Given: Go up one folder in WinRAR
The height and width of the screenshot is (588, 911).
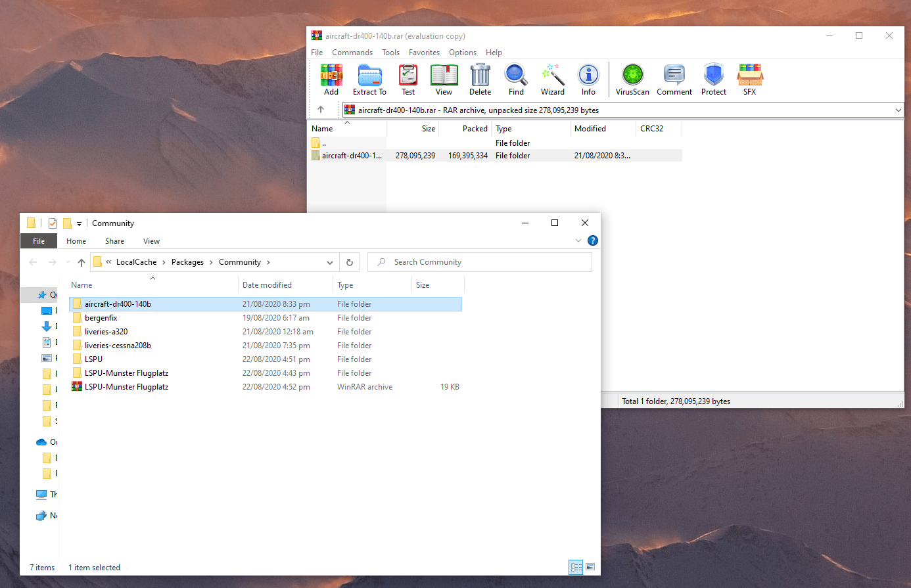Looking at the screenshot, I should tap(321, 110).
